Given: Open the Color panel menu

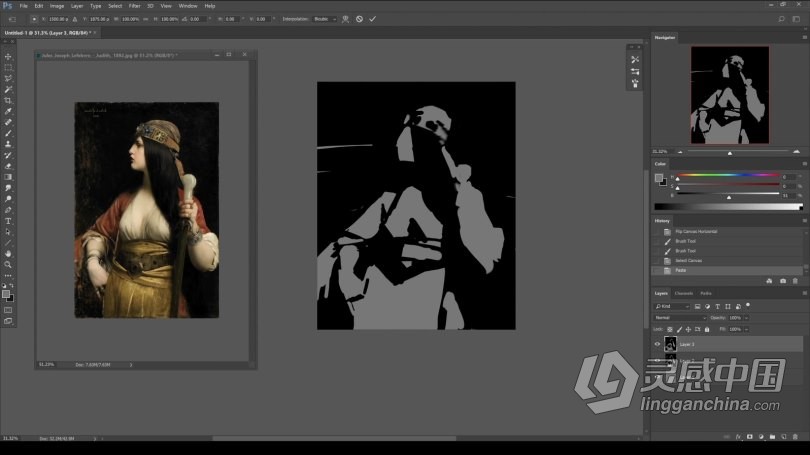Looking at the screenshot, I should click(x=804, y=164).
